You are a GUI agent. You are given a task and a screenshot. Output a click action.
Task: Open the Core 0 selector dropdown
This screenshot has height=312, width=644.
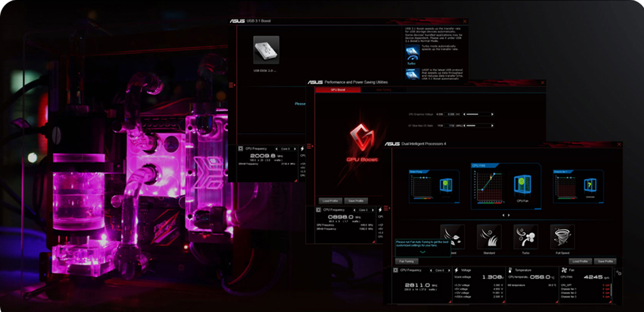pyautogui.click(x=440, y=270)
